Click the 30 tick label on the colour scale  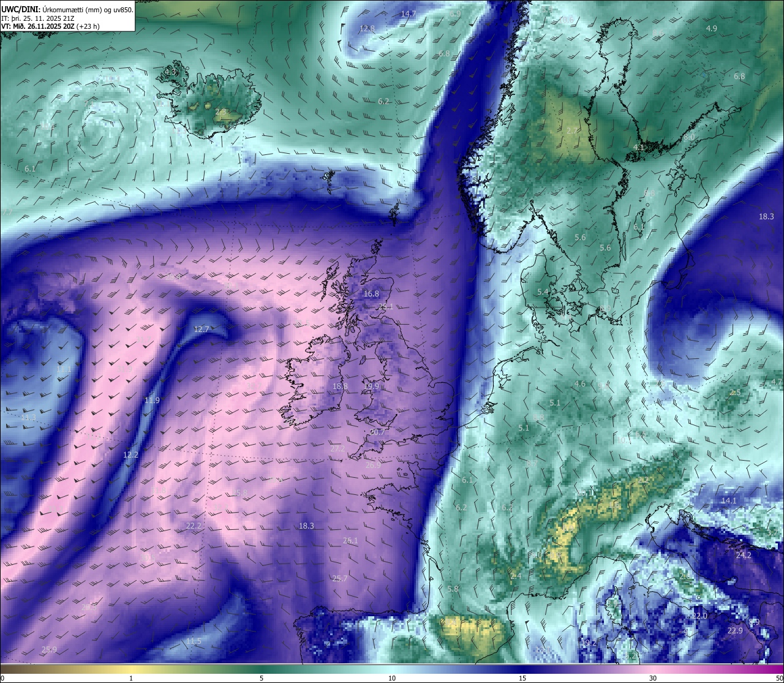tap(653, 678)
